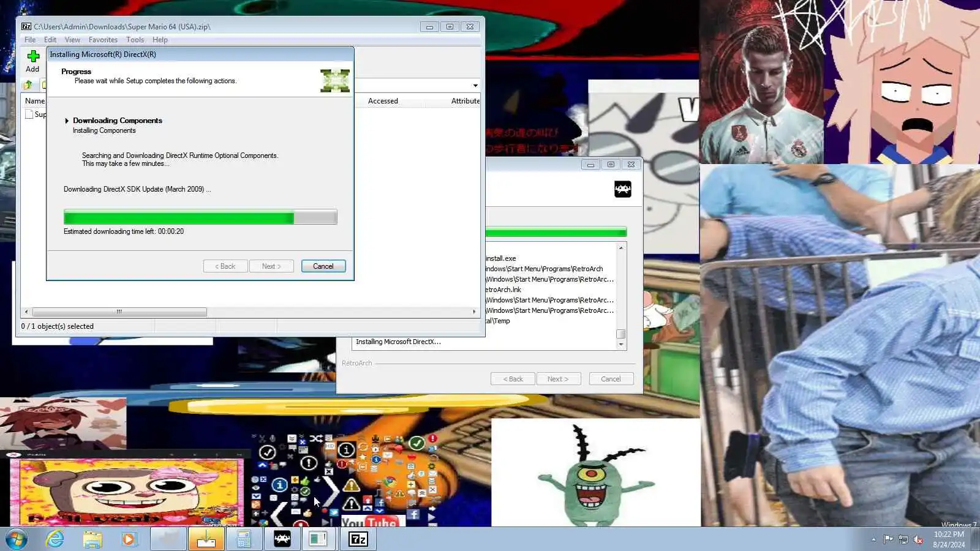Click 'Downloading DirectX SDK Update (March 2009)' text
980x551 pixels.
(x=137, y=189)
